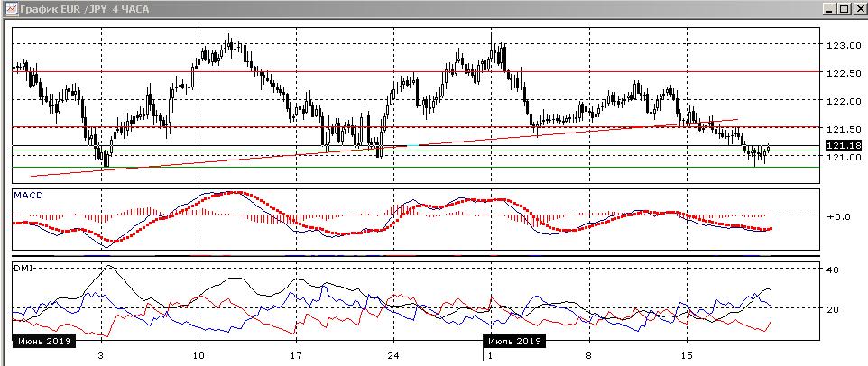Image resolution: width=868 pixels, height=366 pixels.
Task: Click the 122.00 price axis label
Action: click(x=844, y=101)
